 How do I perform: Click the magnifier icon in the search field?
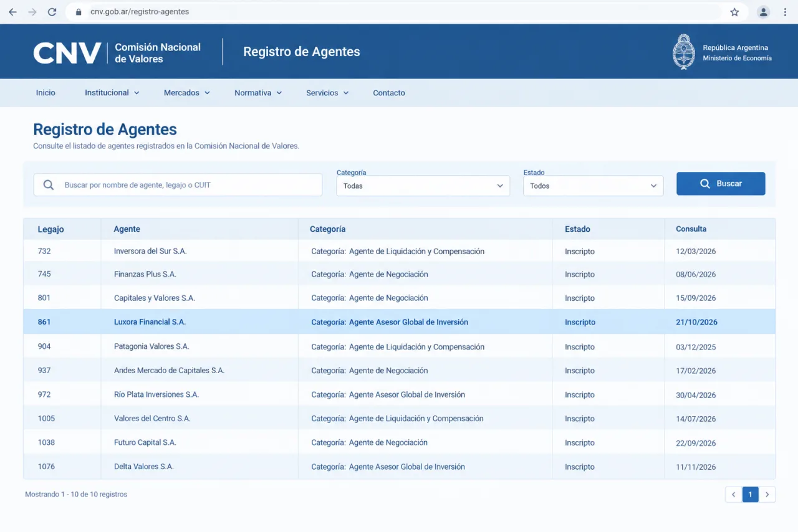point(49,185)
